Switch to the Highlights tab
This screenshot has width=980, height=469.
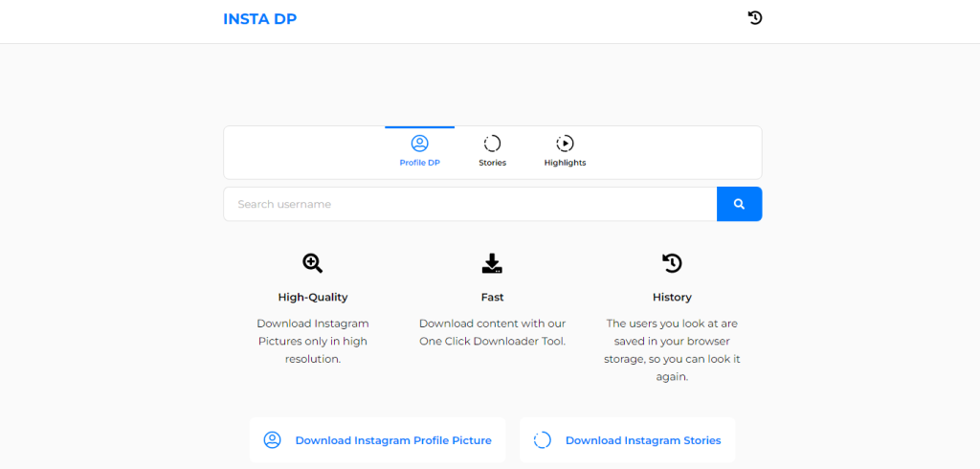click(565, 152)
